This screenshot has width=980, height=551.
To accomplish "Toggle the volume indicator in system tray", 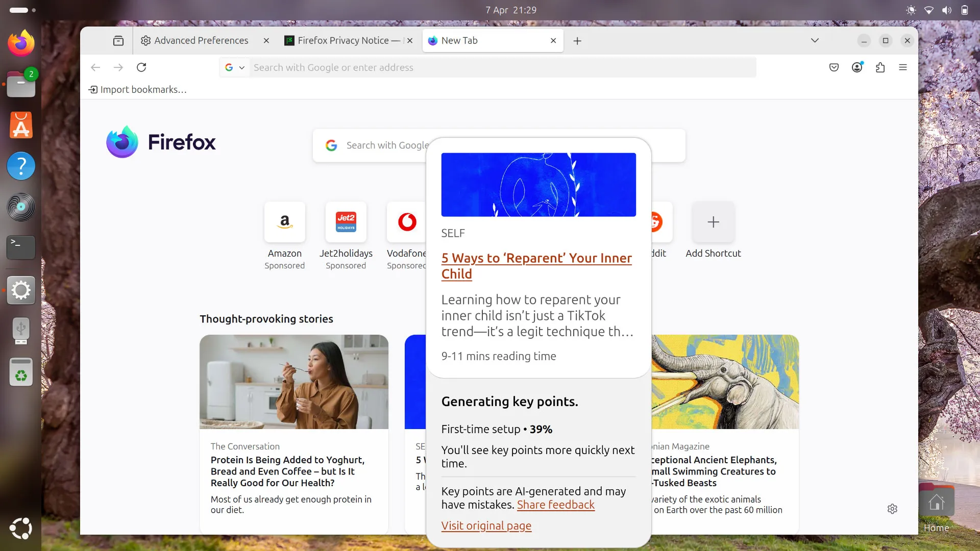I will point(946,10).
